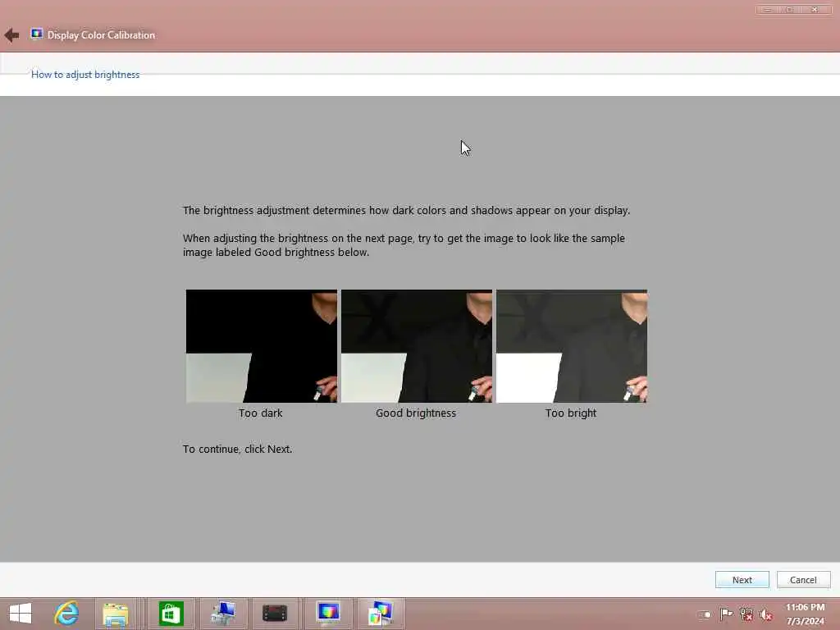Cancel the color calibration wizard
The image size is (840, 630).
click(803, 580)
